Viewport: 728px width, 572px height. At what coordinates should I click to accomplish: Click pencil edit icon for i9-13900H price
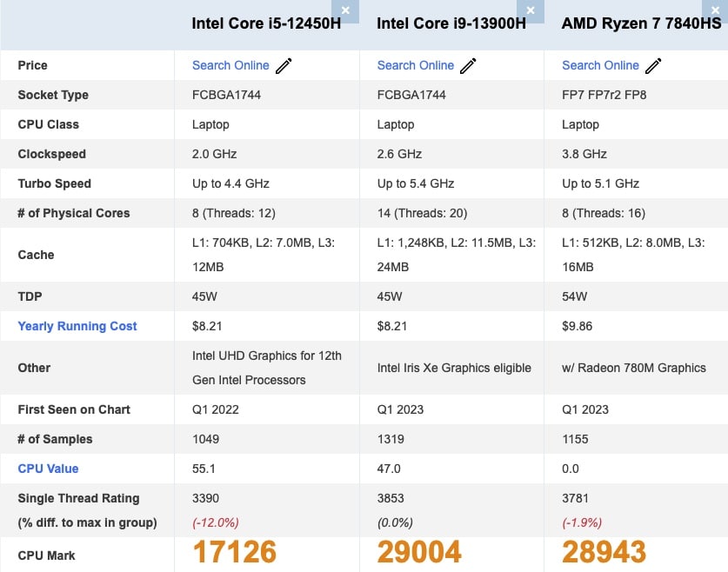[468, 66]
